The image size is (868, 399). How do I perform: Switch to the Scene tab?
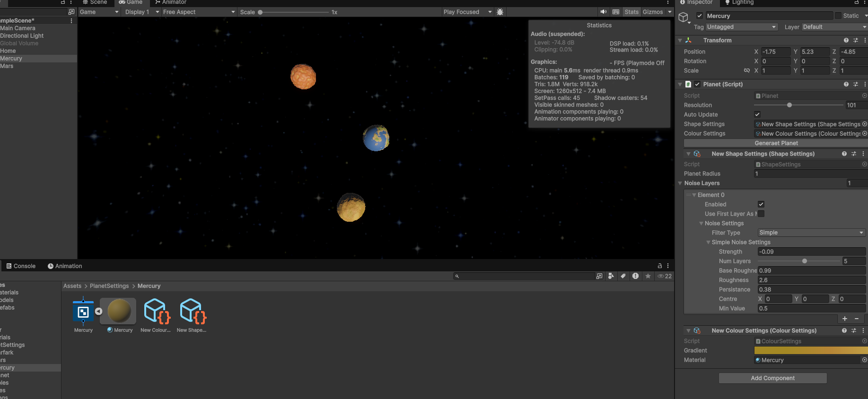(95, 2)
